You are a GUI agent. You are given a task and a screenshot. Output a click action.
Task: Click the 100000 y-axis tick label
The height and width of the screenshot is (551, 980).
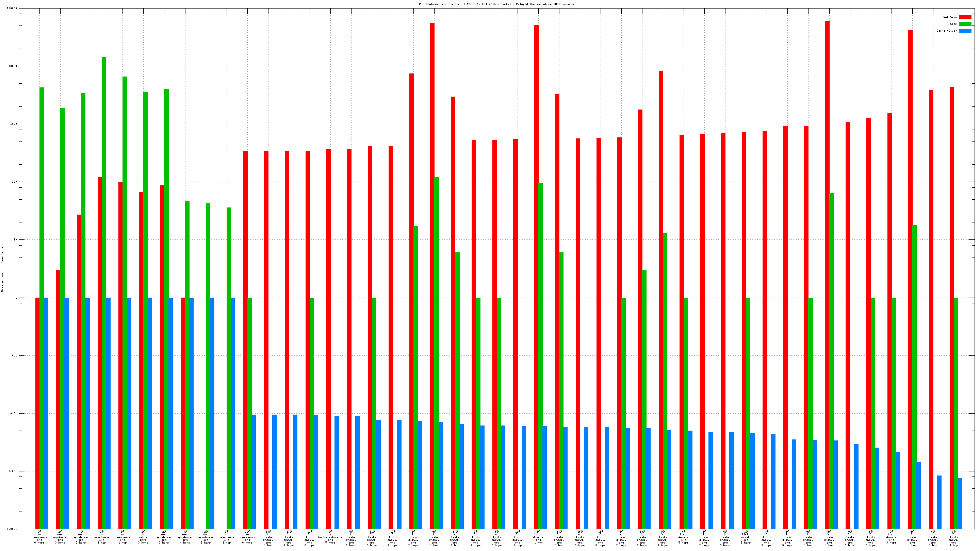pos(12,9)
